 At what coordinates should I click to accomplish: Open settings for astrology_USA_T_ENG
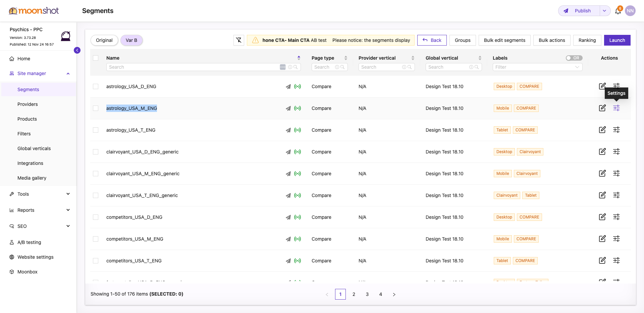pyautogui.click(x=616, y=130)
